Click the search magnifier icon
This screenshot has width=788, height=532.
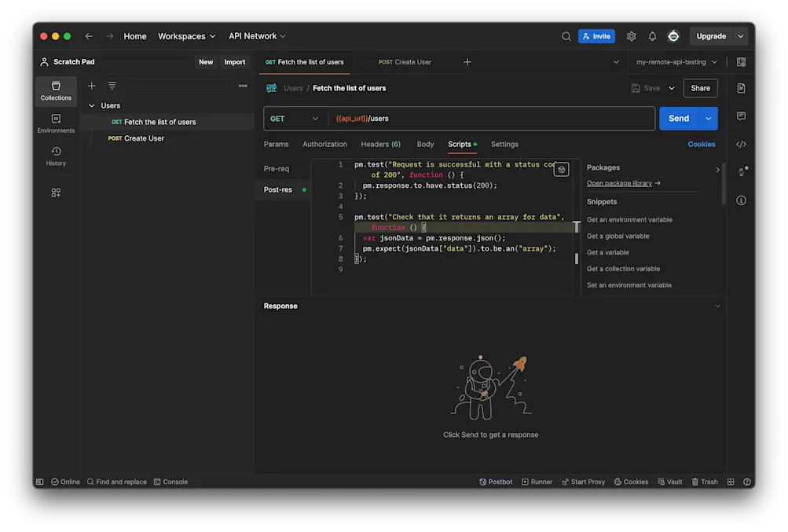566,36
